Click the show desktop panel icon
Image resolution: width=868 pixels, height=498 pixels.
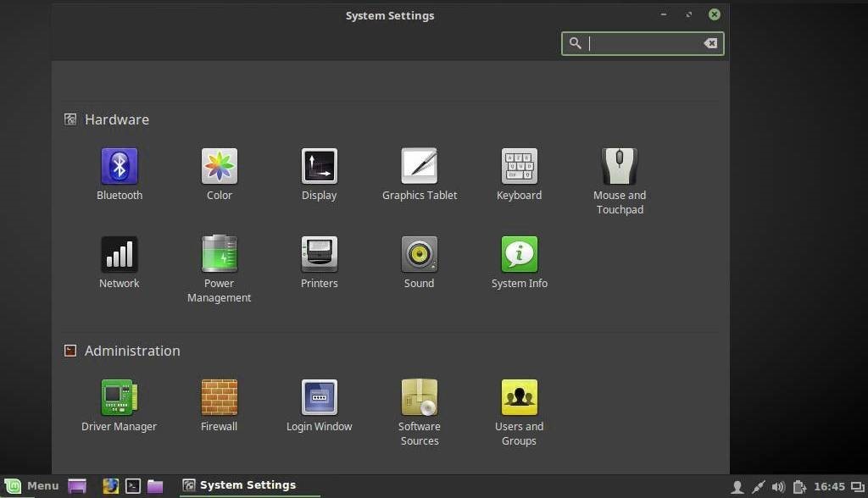coord(77,486)
